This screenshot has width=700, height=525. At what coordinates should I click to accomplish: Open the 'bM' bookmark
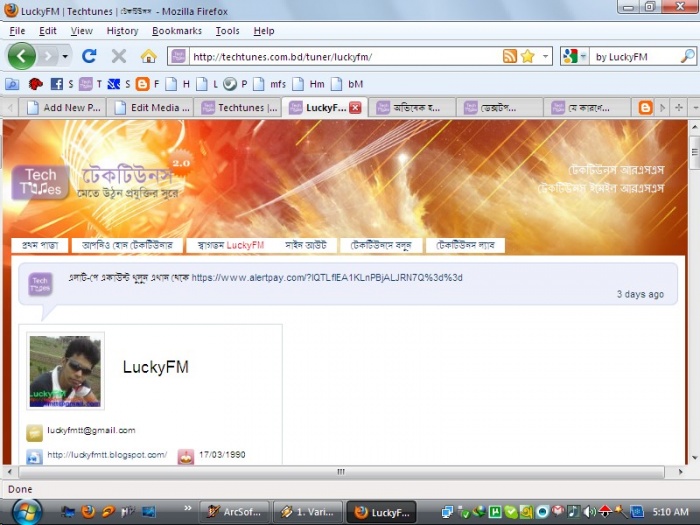pos(346,83)
